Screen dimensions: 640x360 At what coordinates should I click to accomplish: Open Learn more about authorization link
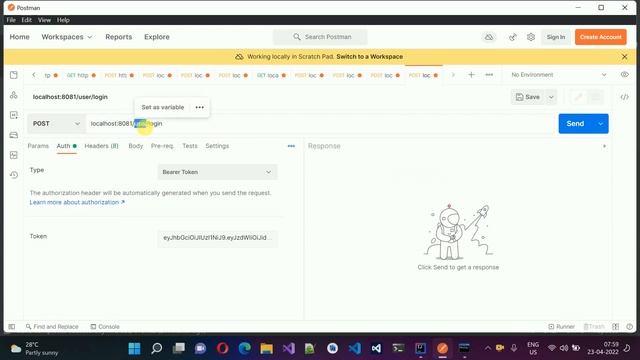[77, 202]
